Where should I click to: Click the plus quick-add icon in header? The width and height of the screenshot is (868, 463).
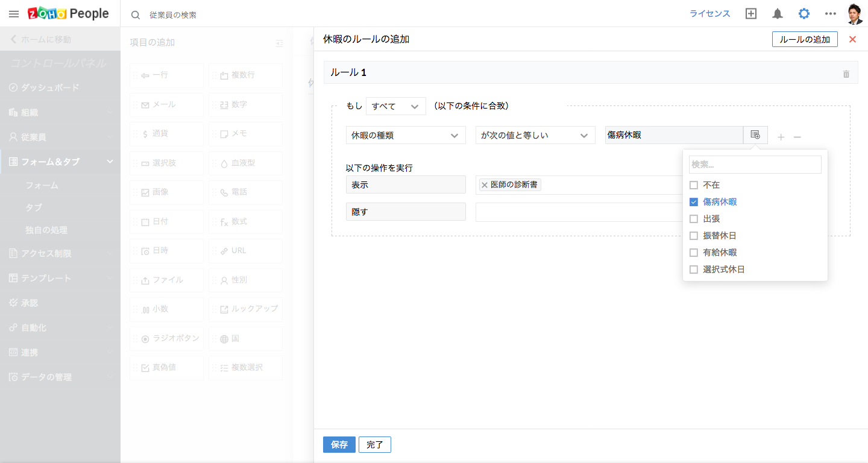751,14
